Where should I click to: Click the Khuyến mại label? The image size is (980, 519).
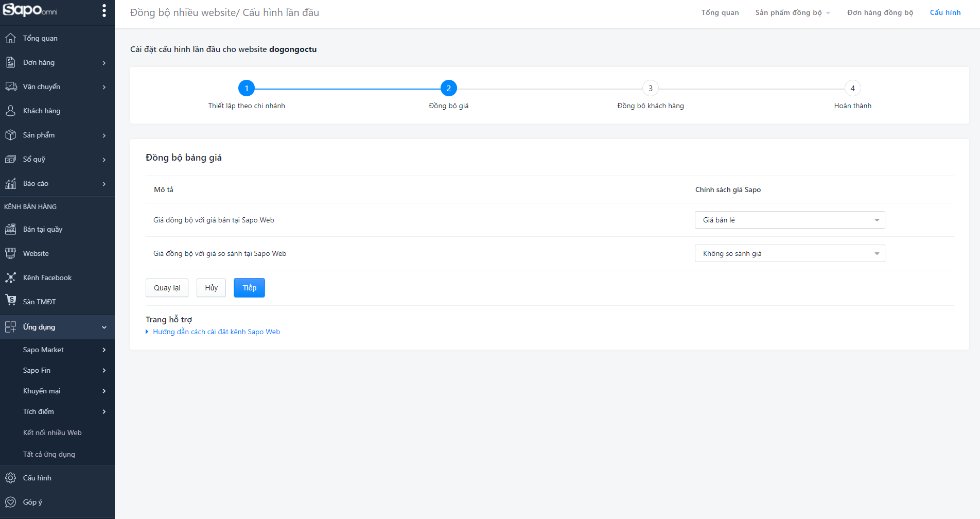[x=42, y=391]
